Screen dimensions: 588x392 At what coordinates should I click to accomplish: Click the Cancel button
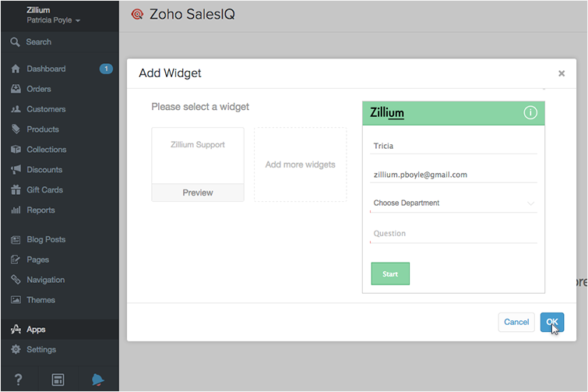[516, 322]
